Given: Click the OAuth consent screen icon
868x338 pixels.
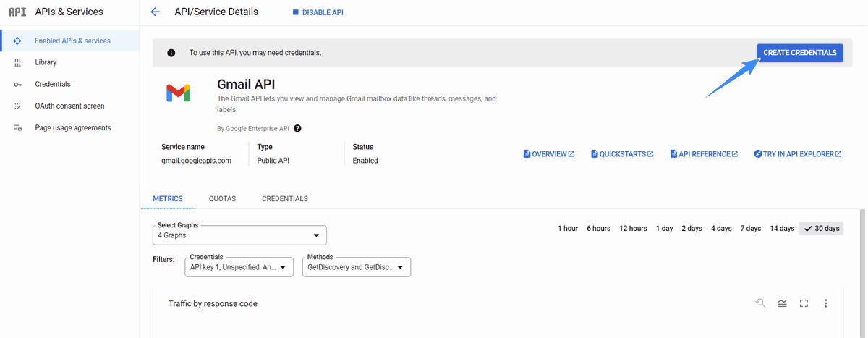Looking at the screenshot, I should (x=17, y=106).
